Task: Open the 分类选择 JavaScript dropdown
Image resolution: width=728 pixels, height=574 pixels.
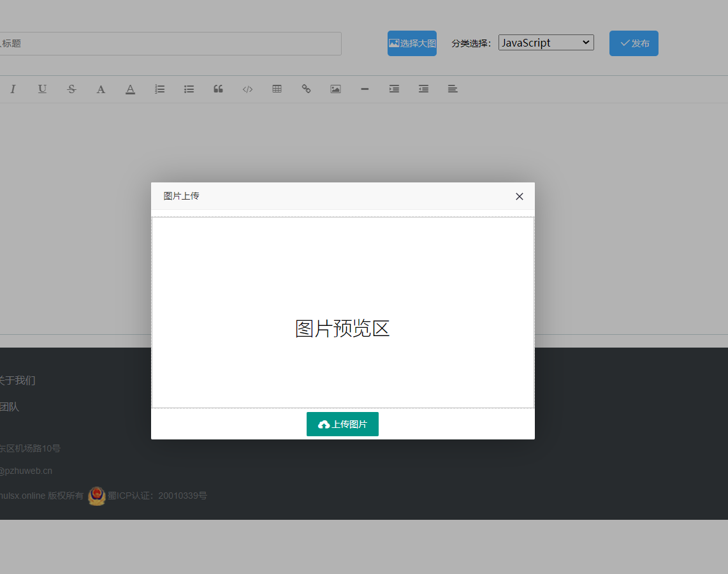Action: coord(546,43)
